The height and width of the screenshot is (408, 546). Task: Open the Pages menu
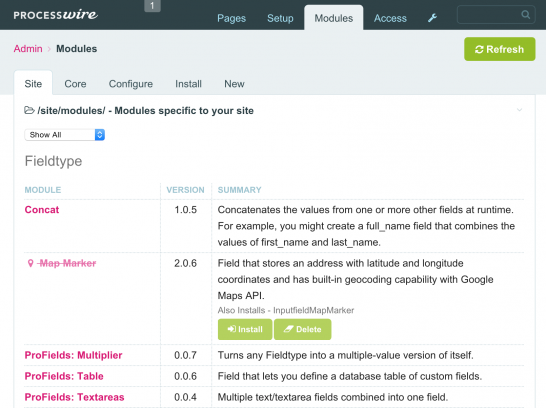(x=231, y=18)
